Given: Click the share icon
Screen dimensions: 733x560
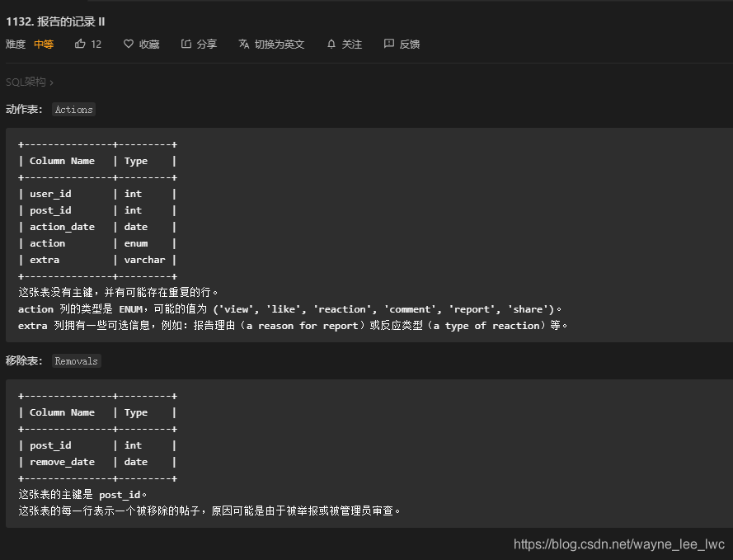Looking at the screenshot, I should click(x=186, y=44).
